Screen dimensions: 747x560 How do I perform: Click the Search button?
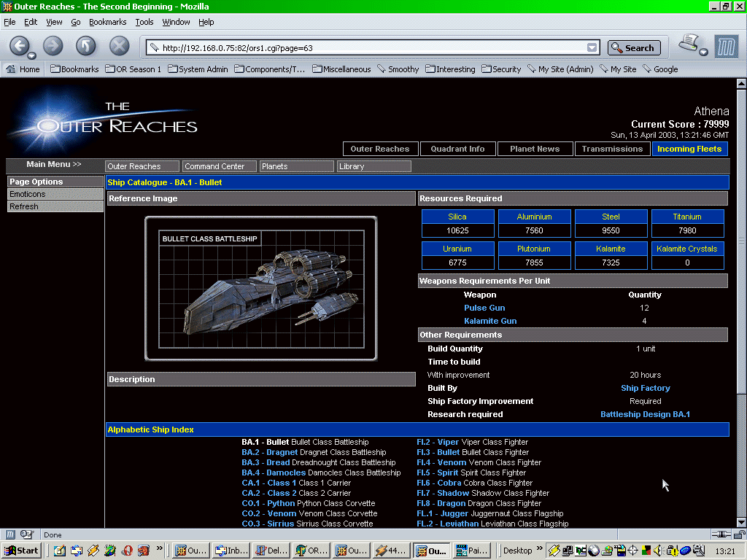click(633, 48)
